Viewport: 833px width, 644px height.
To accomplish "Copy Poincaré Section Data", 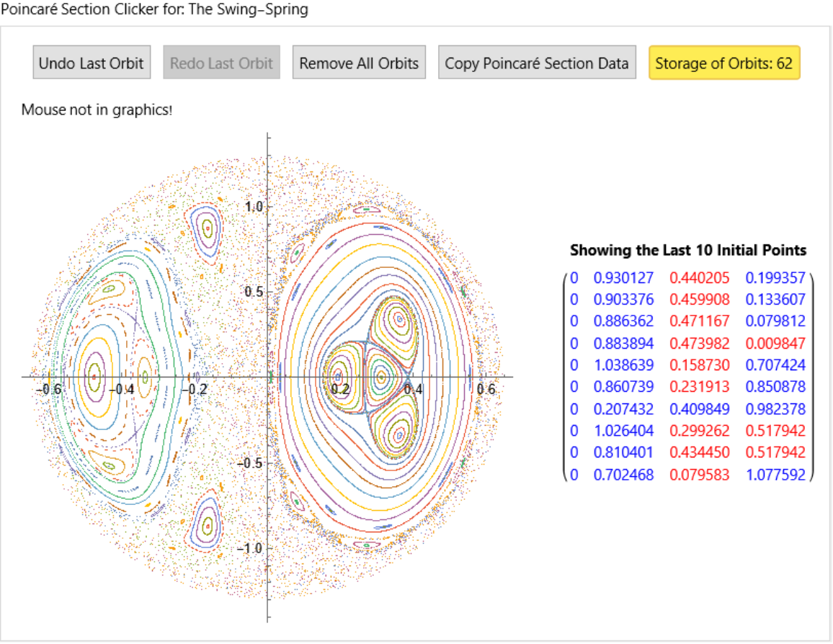I will point(537,63).
